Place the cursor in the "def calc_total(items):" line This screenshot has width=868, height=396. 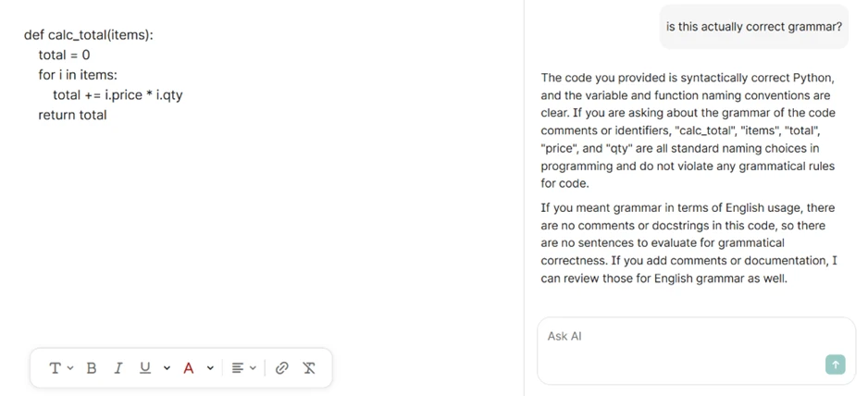(x=89, y=35)
